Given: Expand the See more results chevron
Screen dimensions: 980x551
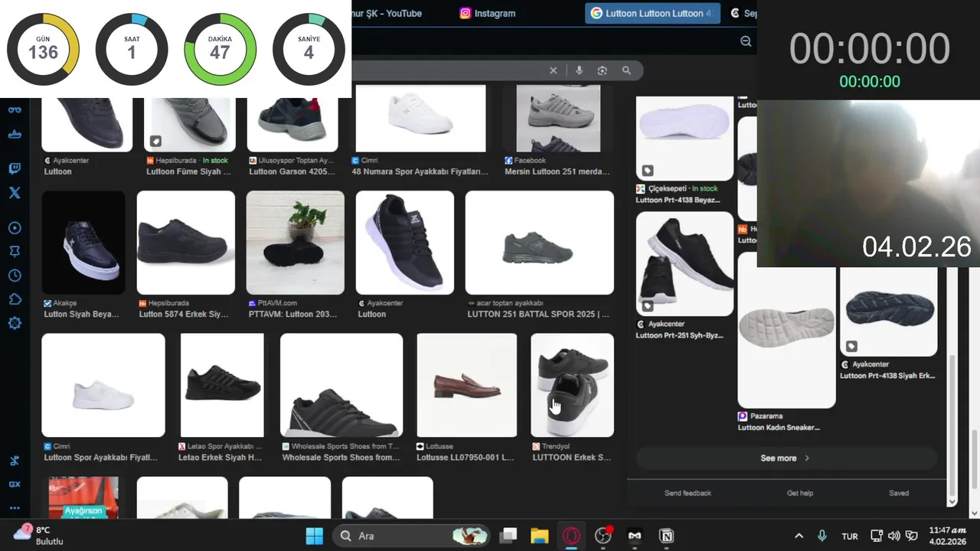Looking at the screenshot, I should 807,458.
